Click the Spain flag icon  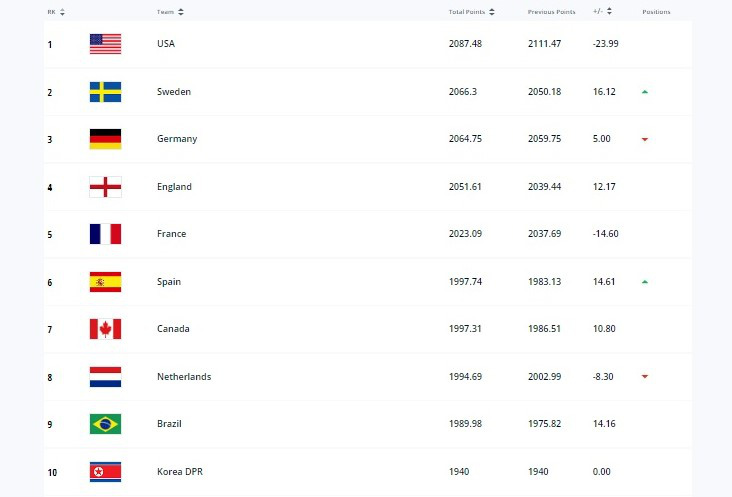tap(105, 282)
